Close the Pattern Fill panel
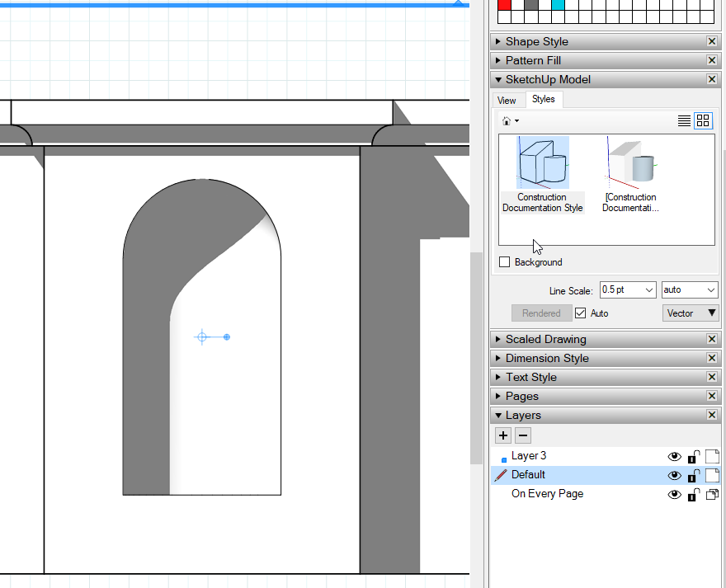 [712, 60]
